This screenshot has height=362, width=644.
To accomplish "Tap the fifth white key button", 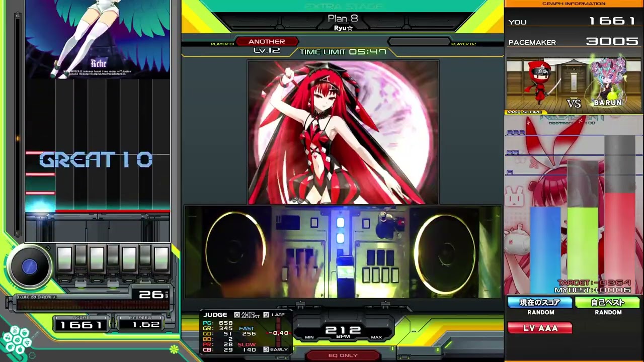I will click(129, 259).
